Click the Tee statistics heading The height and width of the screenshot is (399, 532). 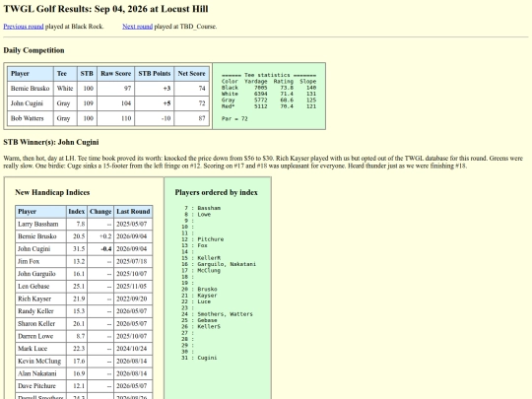269,75
